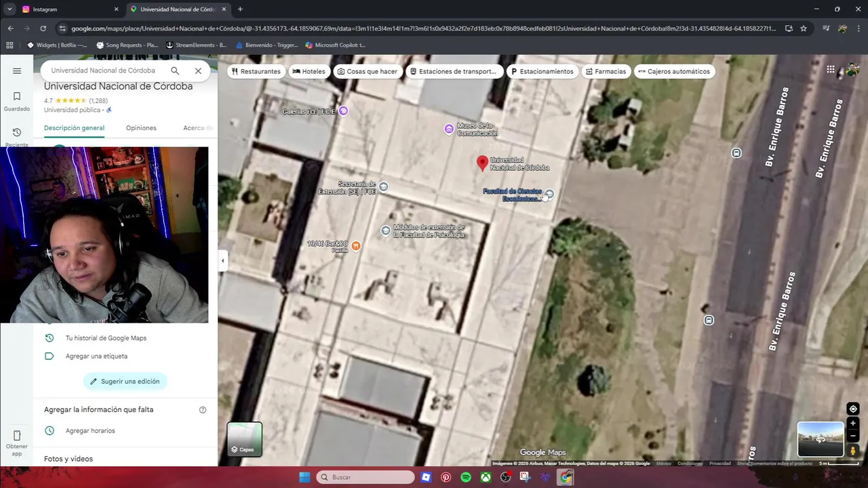Open the StreamElements bookmark

coord(195,45)
